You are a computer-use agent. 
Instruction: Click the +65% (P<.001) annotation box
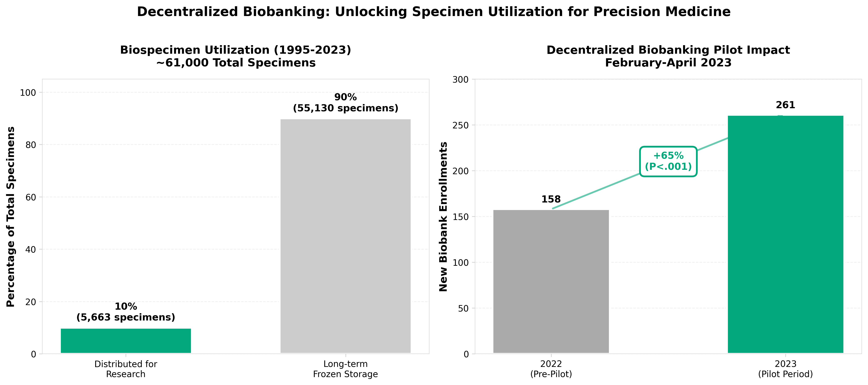(x=668, y=161)
